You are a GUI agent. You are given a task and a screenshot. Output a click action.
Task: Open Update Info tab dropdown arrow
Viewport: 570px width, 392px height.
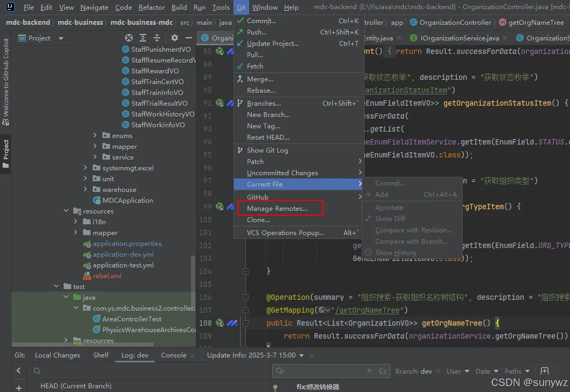(x=301, y=356)
